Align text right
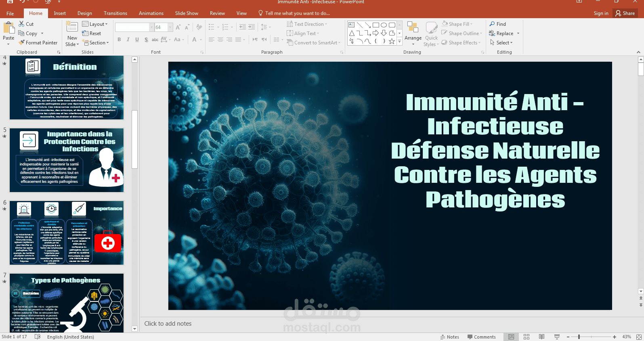Screen dimensions: 644x341 tap(229, 40)
